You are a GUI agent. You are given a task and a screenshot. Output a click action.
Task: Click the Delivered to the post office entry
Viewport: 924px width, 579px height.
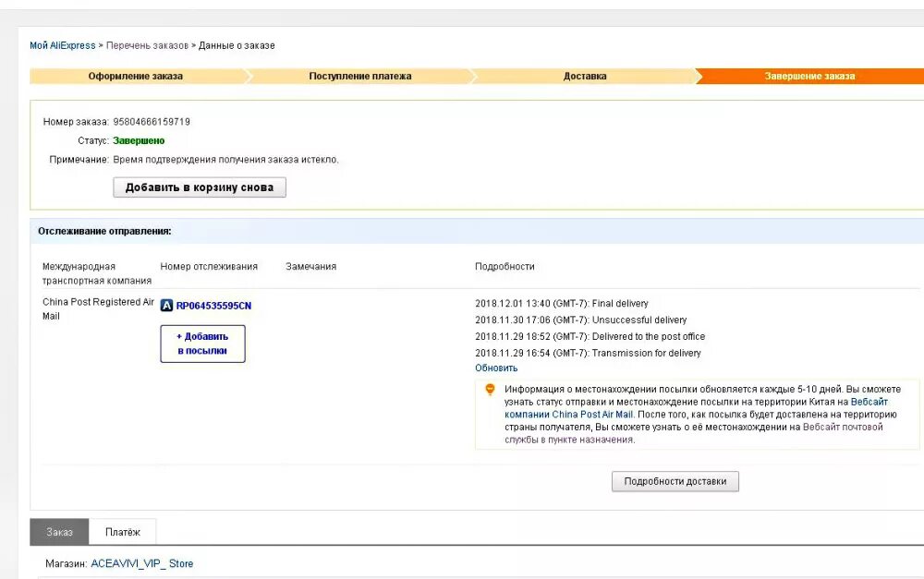click(x=590, y=336)
